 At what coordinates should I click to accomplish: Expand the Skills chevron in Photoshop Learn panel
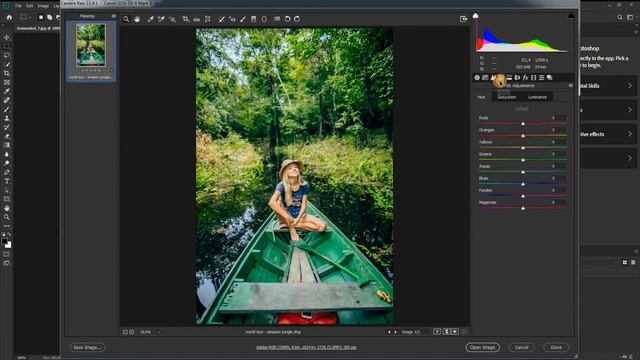click(x=630, y=86)
